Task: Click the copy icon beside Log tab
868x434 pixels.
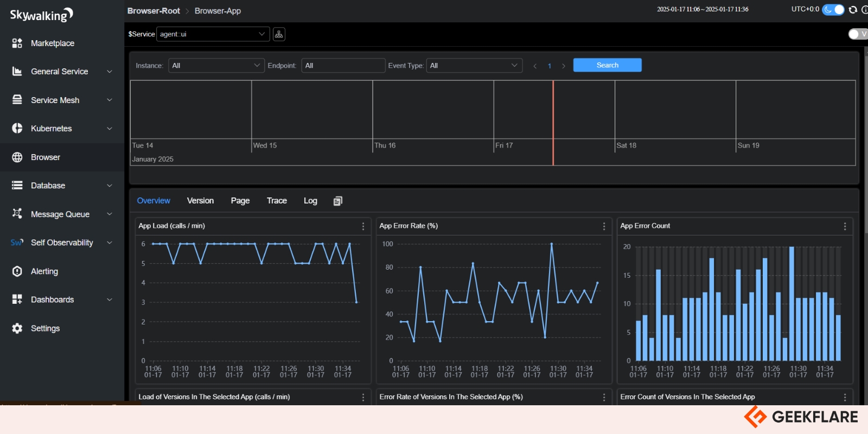Action: (x=337, y=201)
